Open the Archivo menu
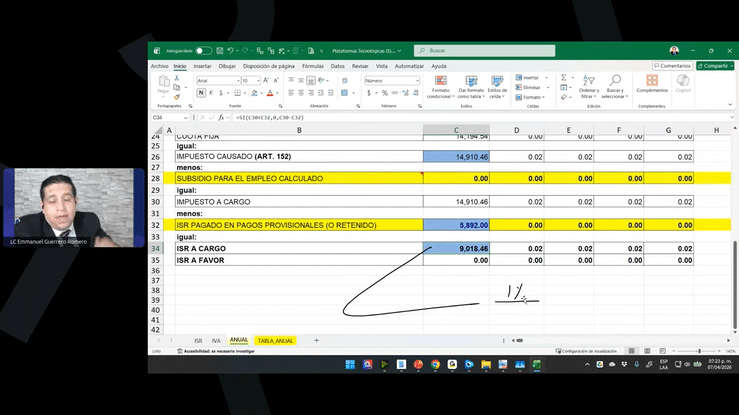Viewport: 739px width, 415px height. tap(159, 66)
